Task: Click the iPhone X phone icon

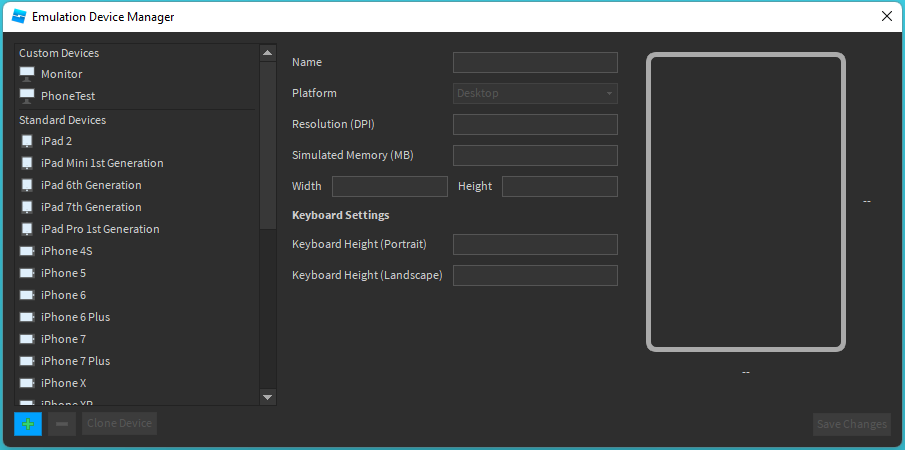Action: pos(27,383)
